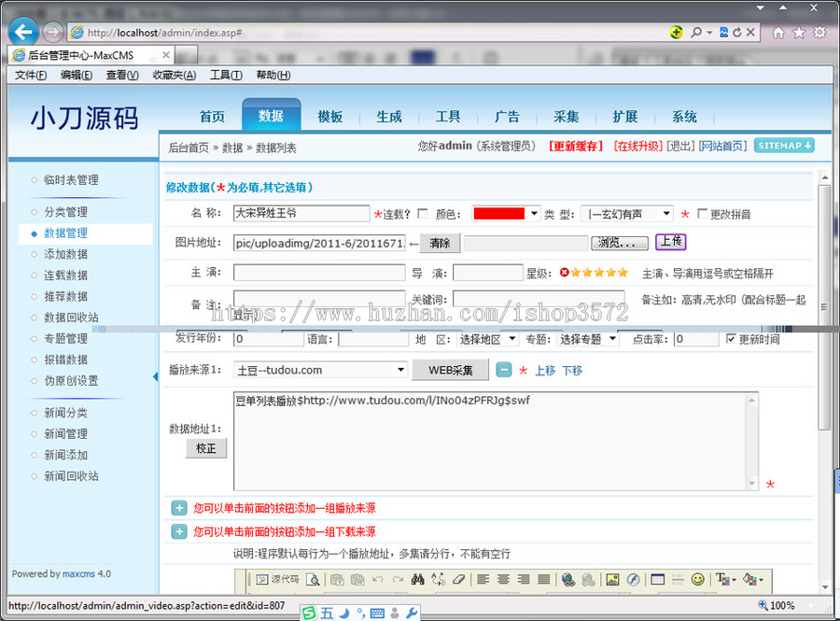Open the source code view (源代码) button
840x621 pixels.
[x=277, y=579]
